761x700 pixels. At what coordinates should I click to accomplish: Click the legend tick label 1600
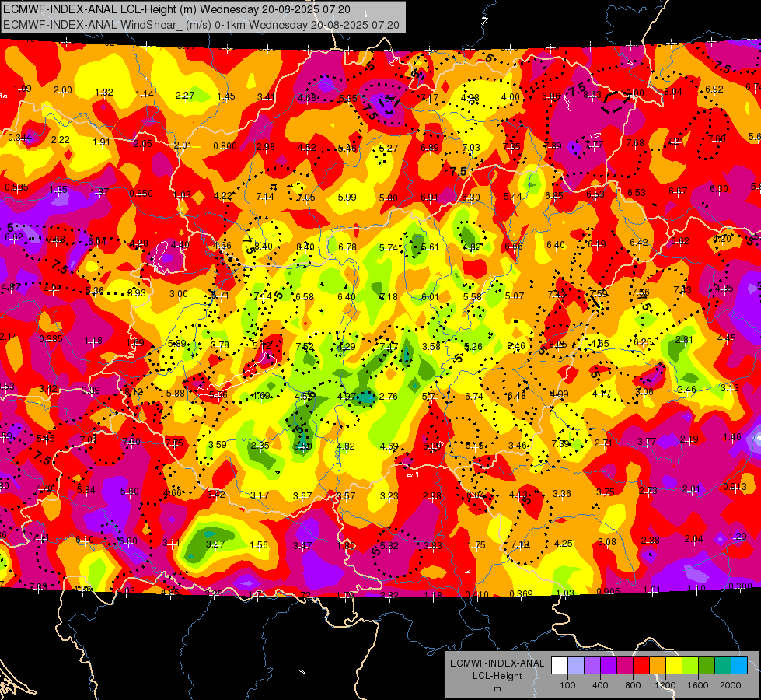coord(698,685)
